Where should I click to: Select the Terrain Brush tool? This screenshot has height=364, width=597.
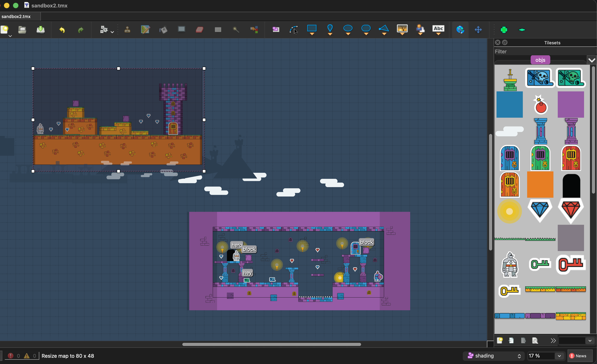[145, 30]
